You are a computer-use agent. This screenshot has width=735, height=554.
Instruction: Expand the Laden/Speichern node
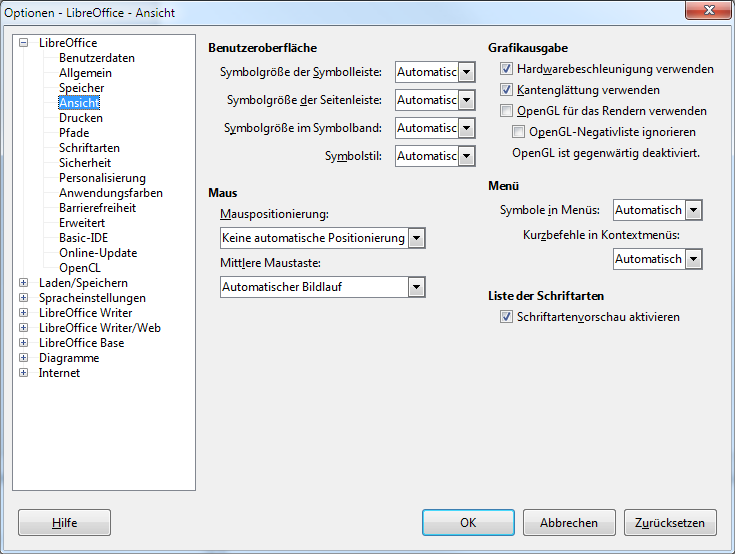(23, 283)
